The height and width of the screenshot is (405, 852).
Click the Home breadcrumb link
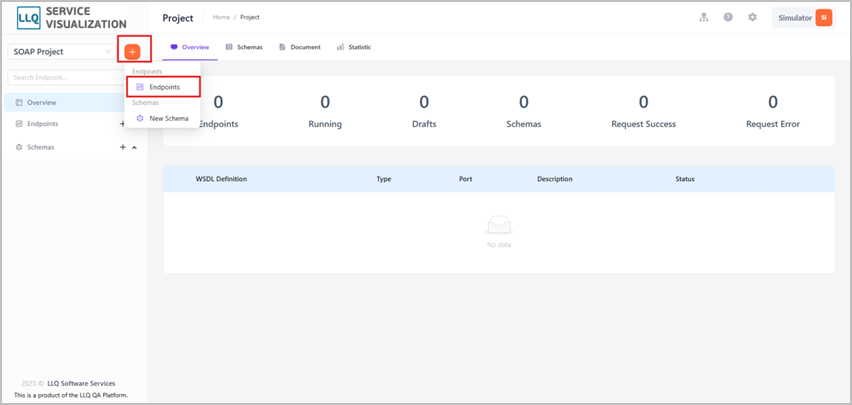[221, 17]
